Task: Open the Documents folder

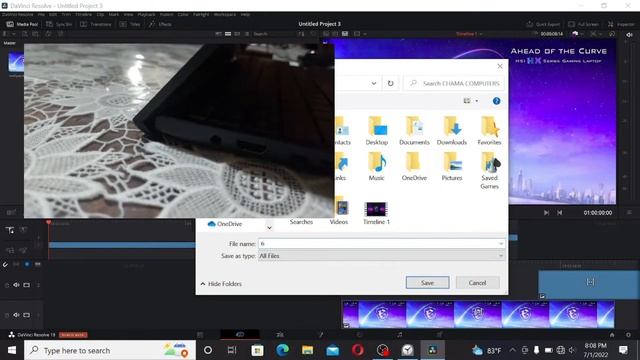Action: 414,131
